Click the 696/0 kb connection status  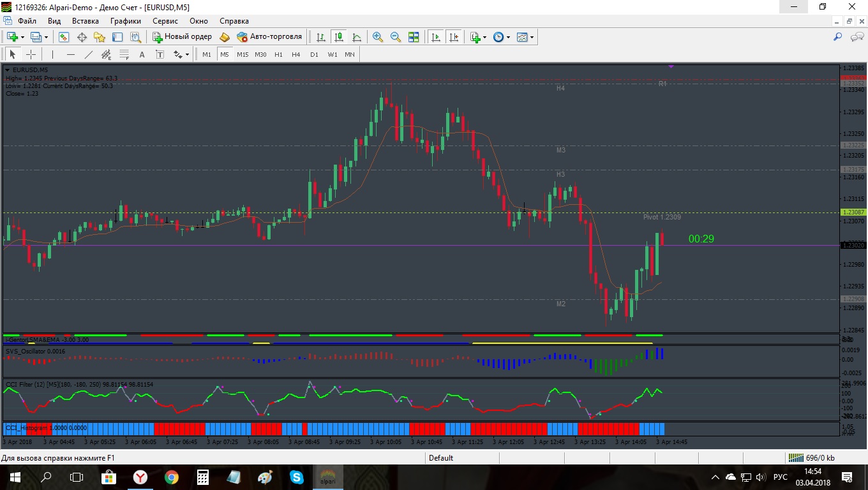[812, 457]
